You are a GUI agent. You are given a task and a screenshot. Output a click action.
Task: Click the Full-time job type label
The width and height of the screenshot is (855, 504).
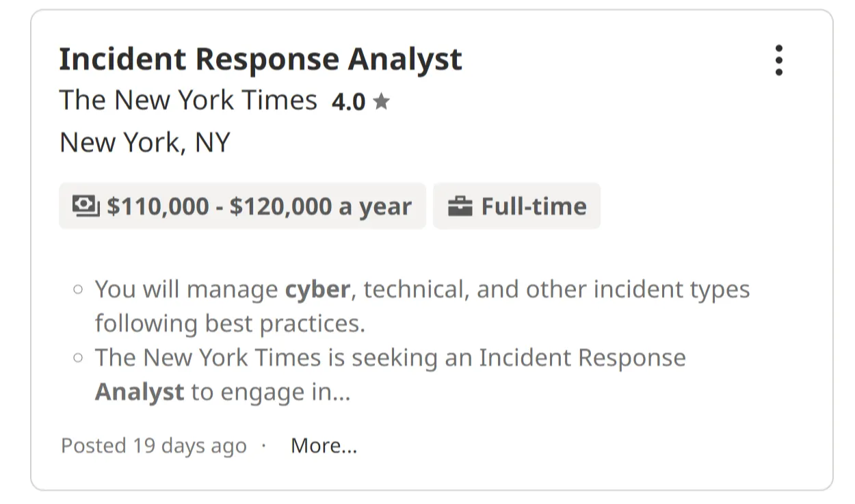tap(534, 206)
